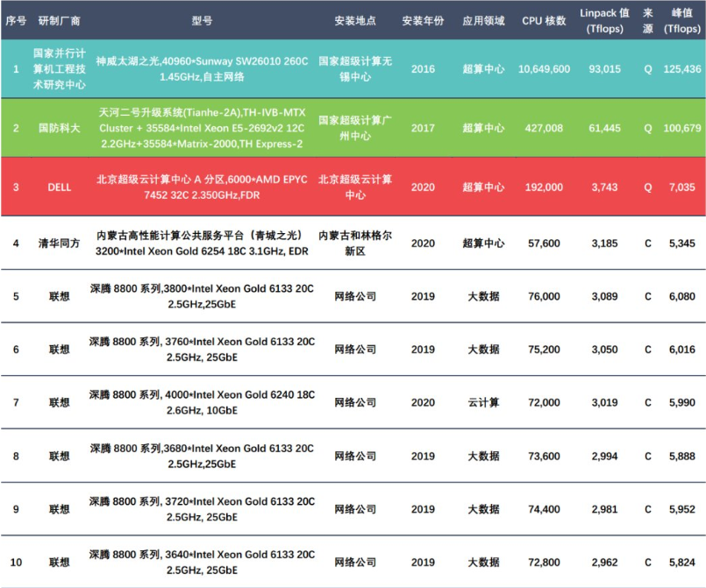Click the Linpack value 3,019

(604, 402)
